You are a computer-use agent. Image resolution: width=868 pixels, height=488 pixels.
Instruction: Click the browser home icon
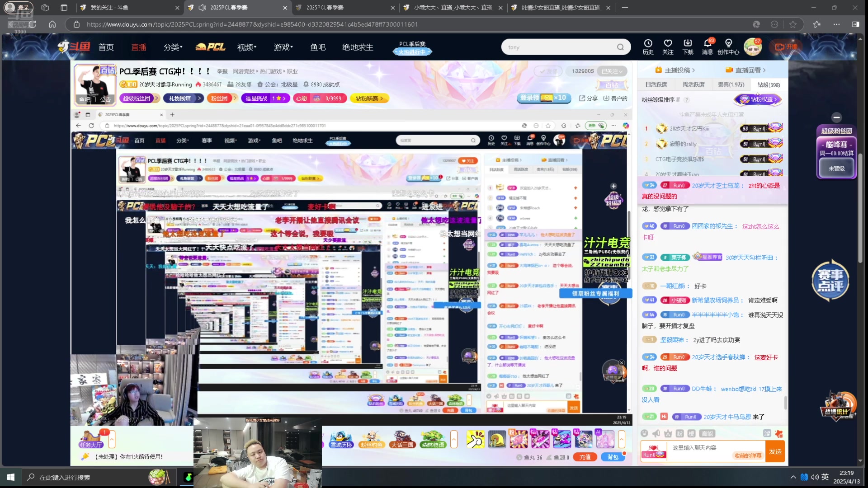pyautogui.click(x=52, y=24)
